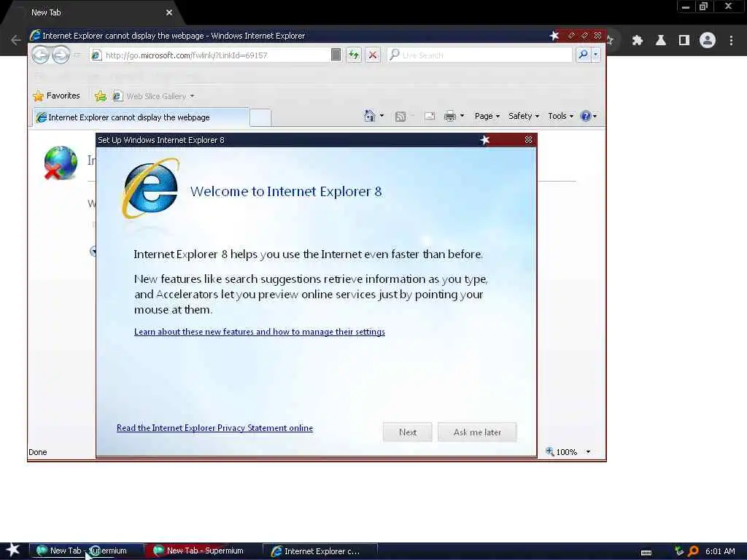Click the Refresh icon beside address bar
Viewport: 747px width, 560px height.
[x=354, y=55]
